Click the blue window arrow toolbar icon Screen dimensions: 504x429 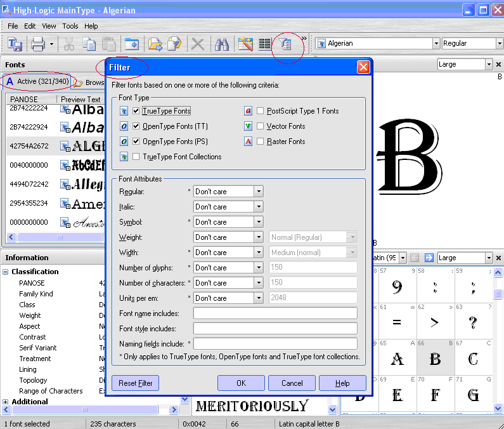132,44
